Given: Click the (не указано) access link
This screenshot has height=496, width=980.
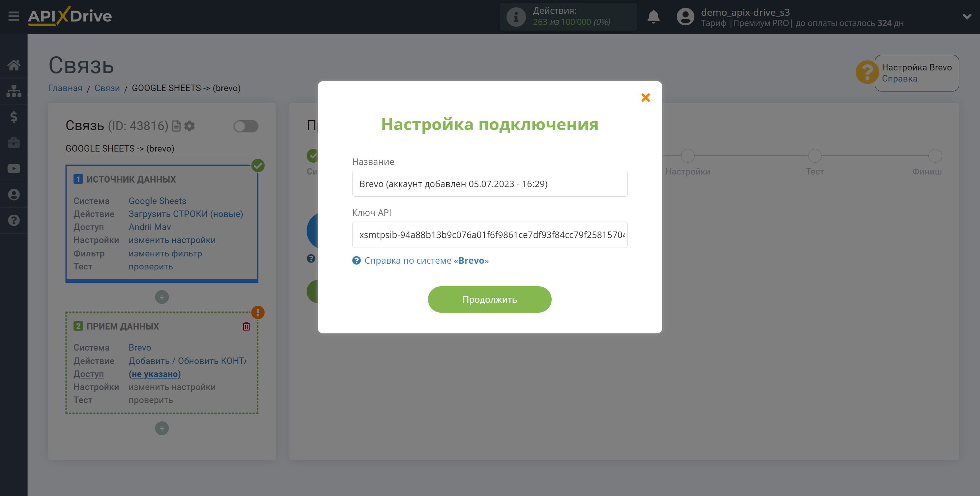Looking at the screenshot, I should (155, 374).
